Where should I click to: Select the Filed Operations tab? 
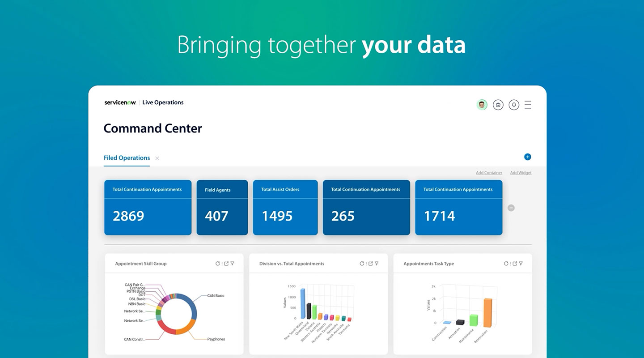127,158
